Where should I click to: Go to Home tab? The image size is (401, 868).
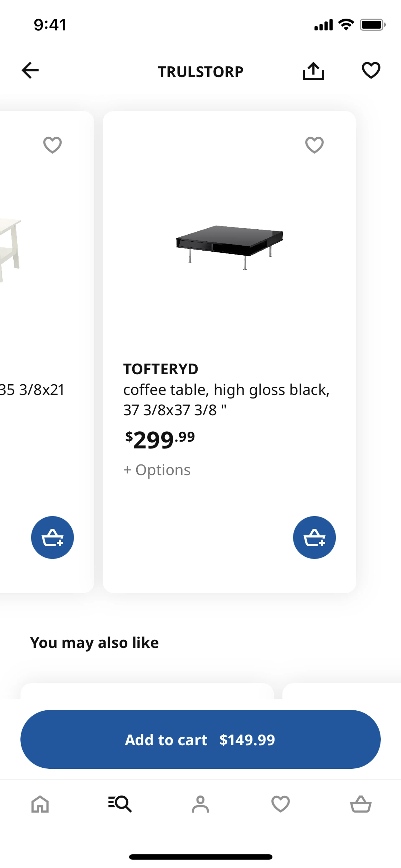tap(40, 804)
